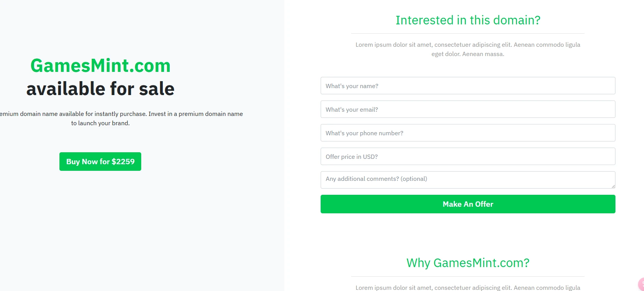Select the phone number input field

tap(468, 133)
